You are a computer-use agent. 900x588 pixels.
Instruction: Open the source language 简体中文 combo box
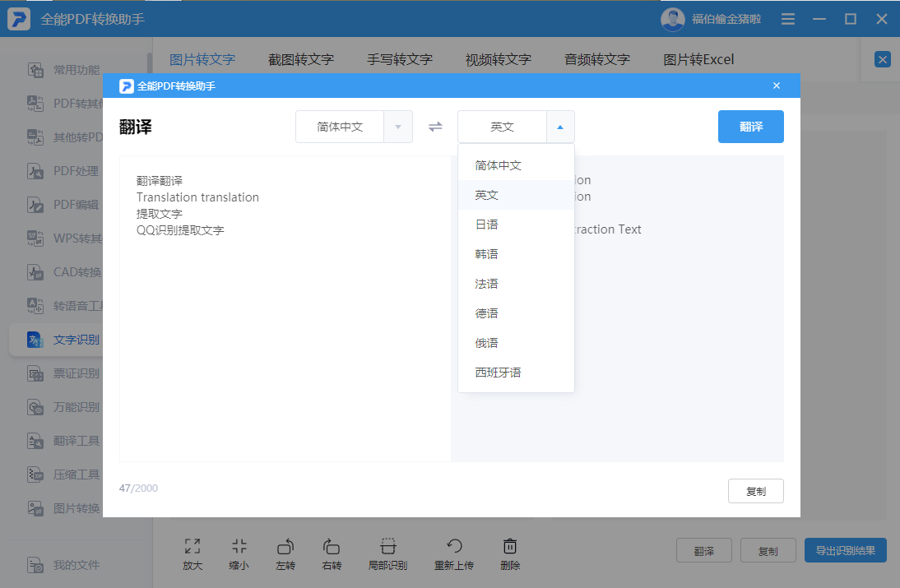[354, 127]
